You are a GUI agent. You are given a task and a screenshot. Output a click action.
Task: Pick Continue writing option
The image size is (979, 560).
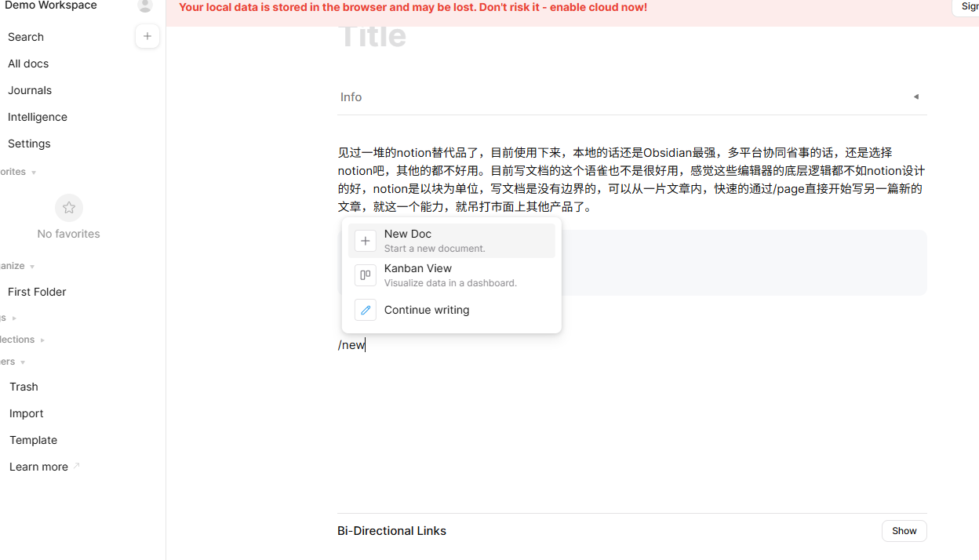[452, 310]
